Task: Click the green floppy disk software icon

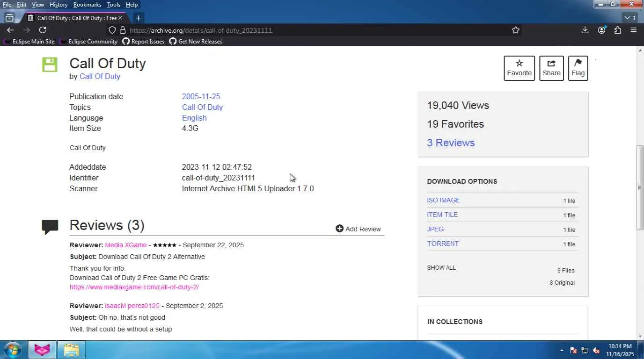Action: [50, 65]
